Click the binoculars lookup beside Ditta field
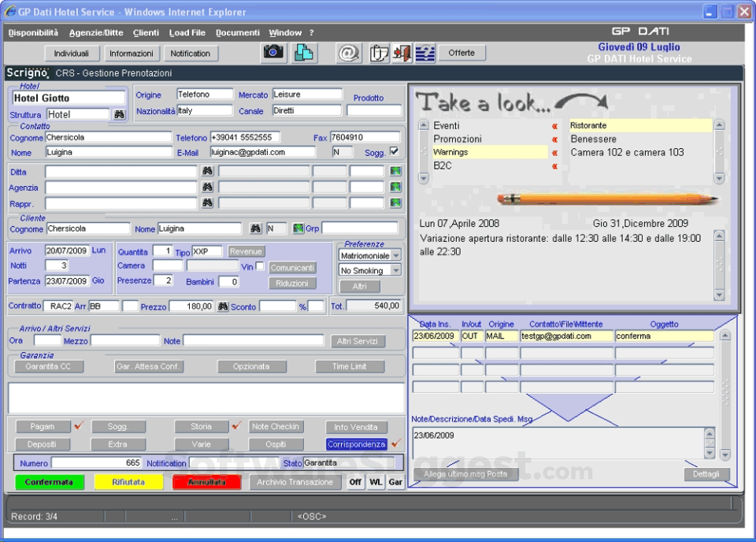 click(208, 171)
